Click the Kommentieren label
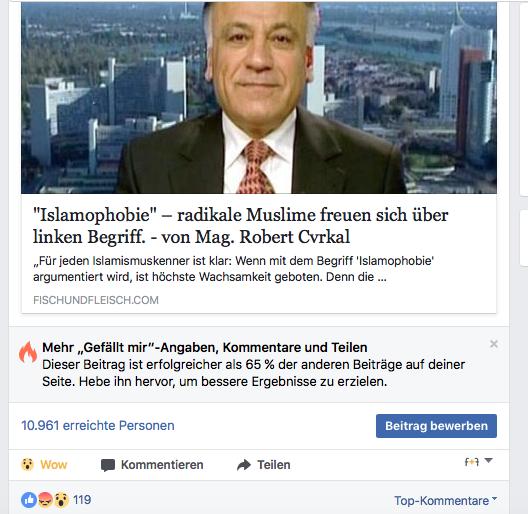 tap(162, 465)
